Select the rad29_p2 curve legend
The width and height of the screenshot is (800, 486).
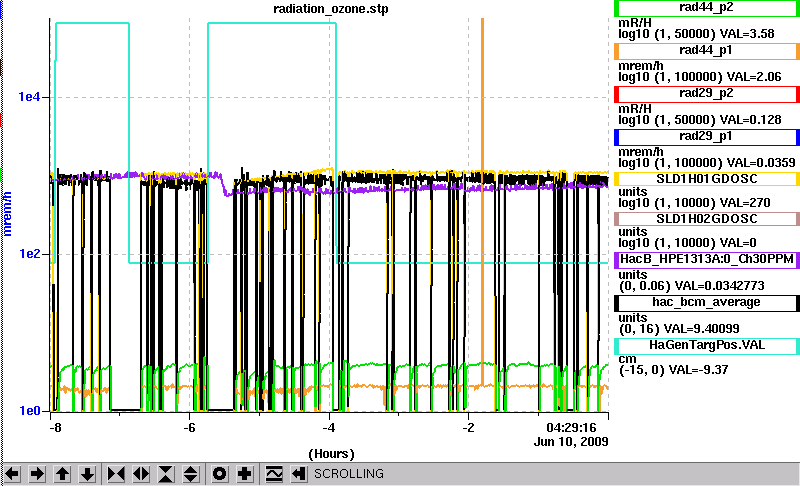pyautogui.click(x=706, y=93)
